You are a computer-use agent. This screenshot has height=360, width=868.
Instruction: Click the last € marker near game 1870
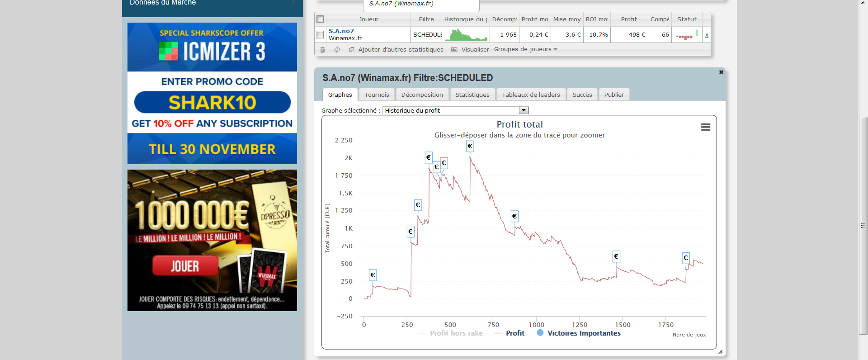click(x=685, y=258)
